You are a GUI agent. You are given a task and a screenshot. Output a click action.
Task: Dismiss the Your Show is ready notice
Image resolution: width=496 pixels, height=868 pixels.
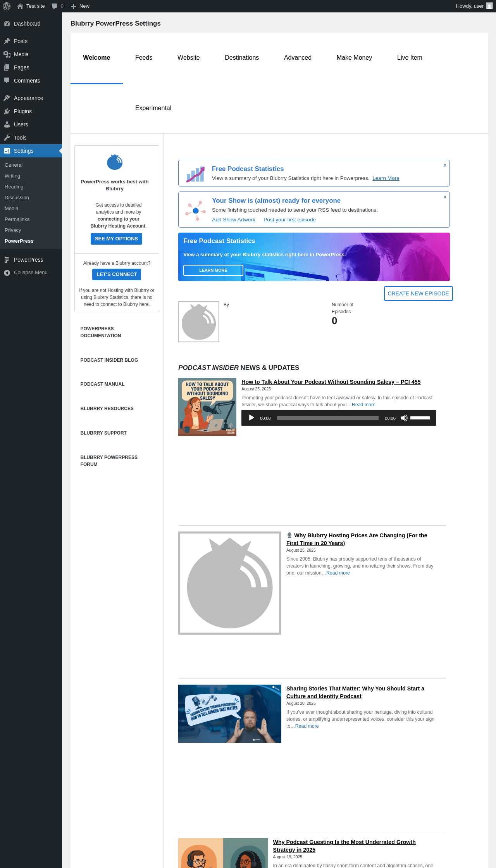click(x=445, y=197)
